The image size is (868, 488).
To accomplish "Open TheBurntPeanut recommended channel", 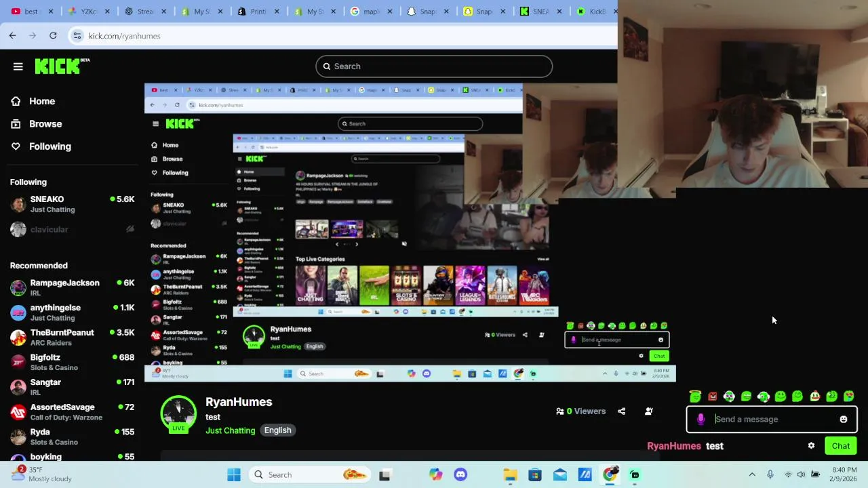I will (72, 338).
